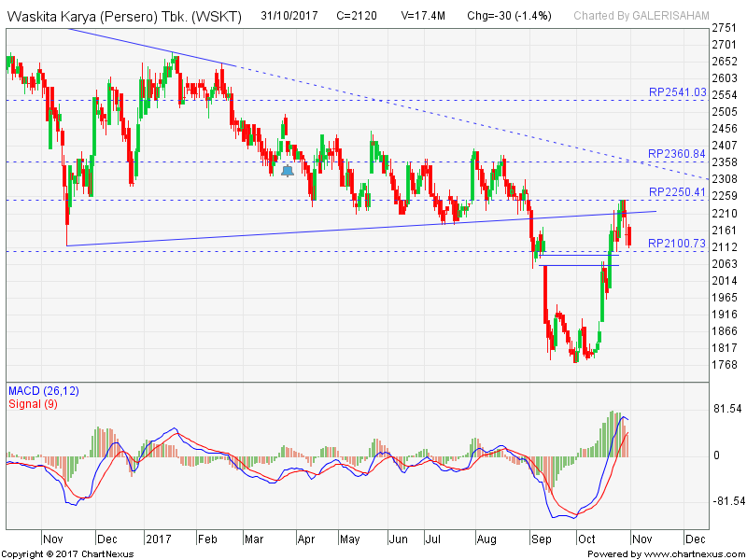Image resolution: width=747 pixels, height=560 pixels.
Task: Select the RP2100.73 support level label
Action: [x=678, y=244]
